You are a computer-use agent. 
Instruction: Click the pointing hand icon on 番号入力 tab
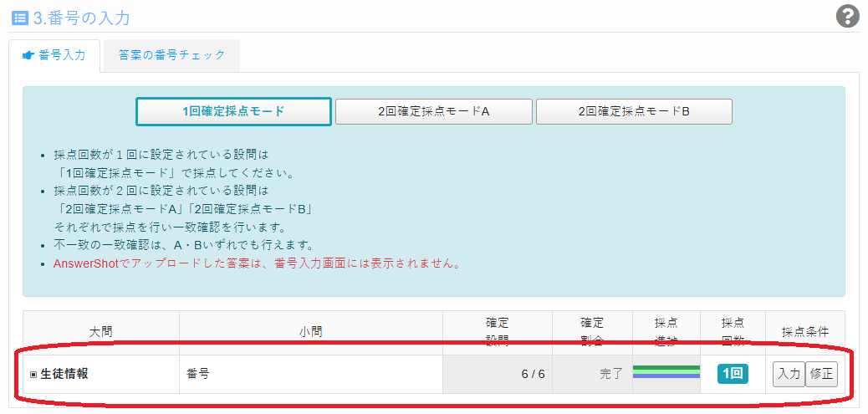[x=28, y=55]
